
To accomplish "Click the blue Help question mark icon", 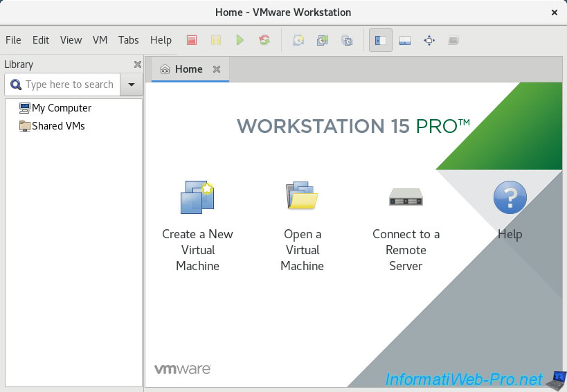I will 510,197.
